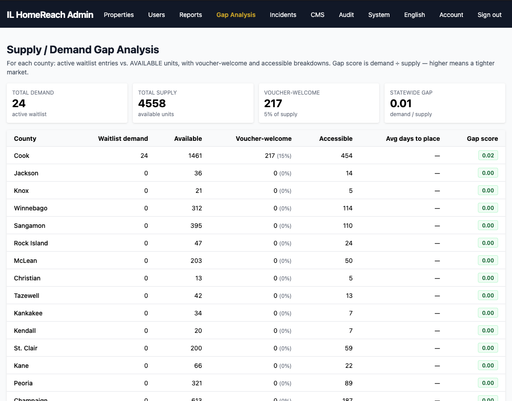Click Cook's accessible value 454

[347, 156]
